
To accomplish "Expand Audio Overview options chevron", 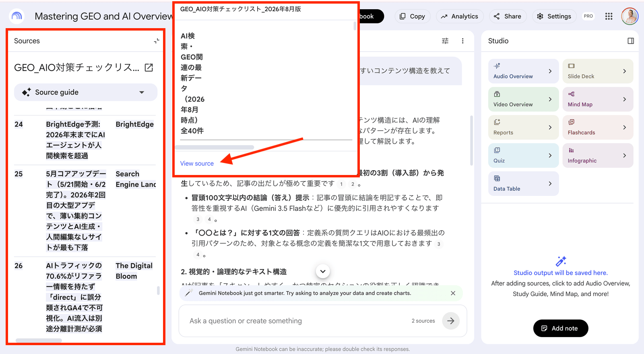I will tap(550, 71).
